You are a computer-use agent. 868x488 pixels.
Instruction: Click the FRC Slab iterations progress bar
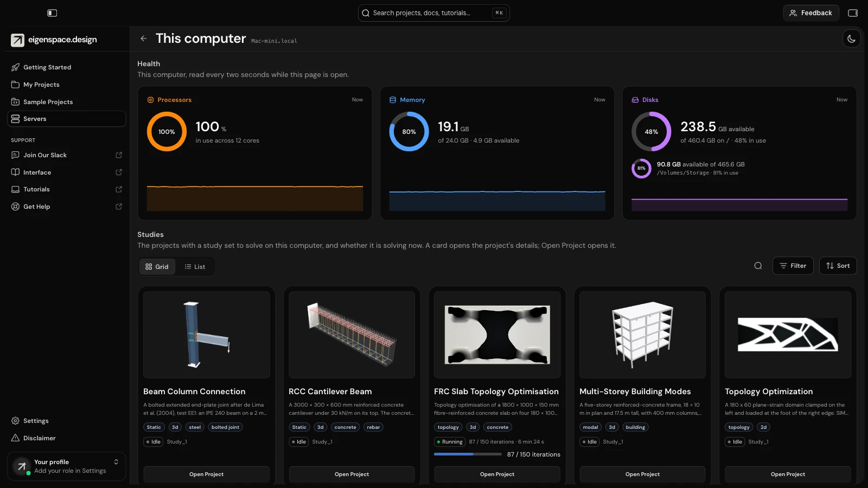[468, 454]
